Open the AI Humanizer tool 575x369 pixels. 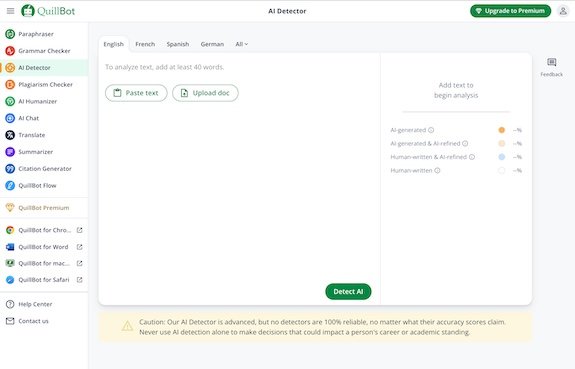[44, 102]
